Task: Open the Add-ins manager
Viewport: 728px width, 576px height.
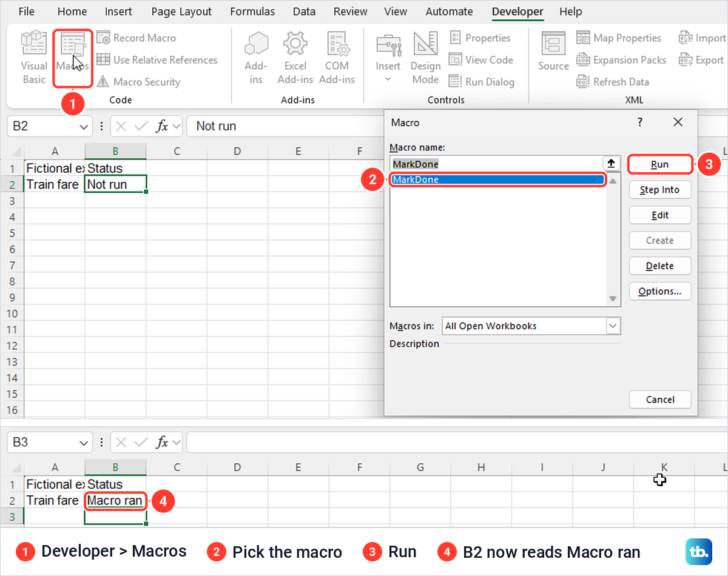Action: (256, 58)
